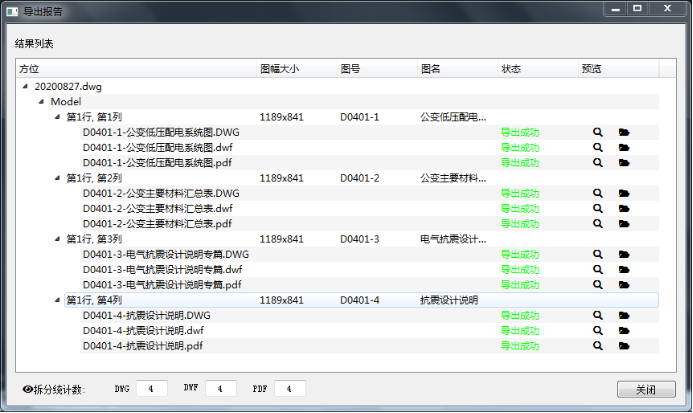The height and width of the screenshot is (413, 693).
Task: Open folder for D0401-4-抗震设计说明.DWG
Action: coord(624,315)
